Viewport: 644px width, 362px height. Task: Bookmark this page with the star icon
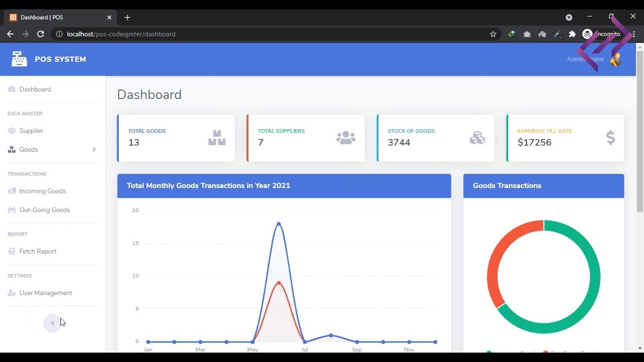493,34
